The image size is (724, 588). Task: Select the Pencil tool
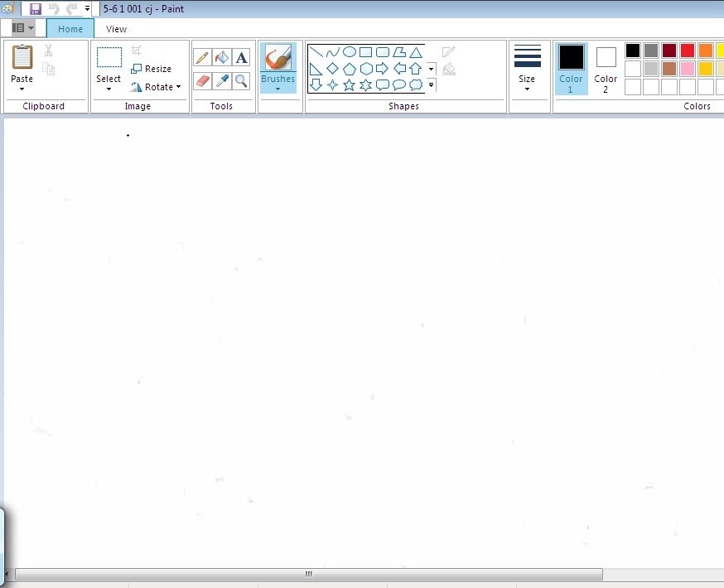pyautogui.click(x=202, y=57)
